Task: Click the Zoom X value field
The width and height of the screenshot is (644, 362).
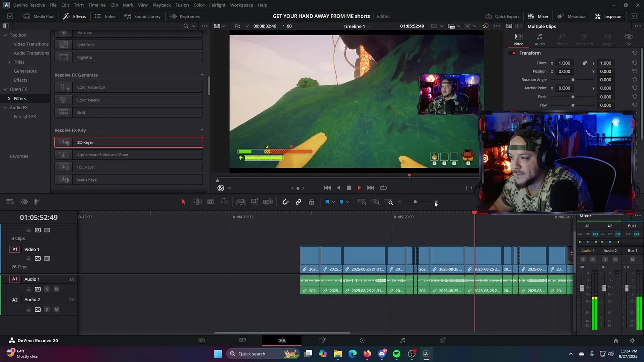Action: (565, 63)
